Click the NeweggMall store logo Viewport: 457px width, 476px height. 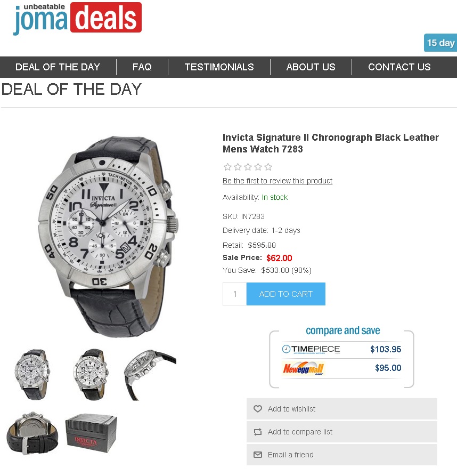click(303, 368)
